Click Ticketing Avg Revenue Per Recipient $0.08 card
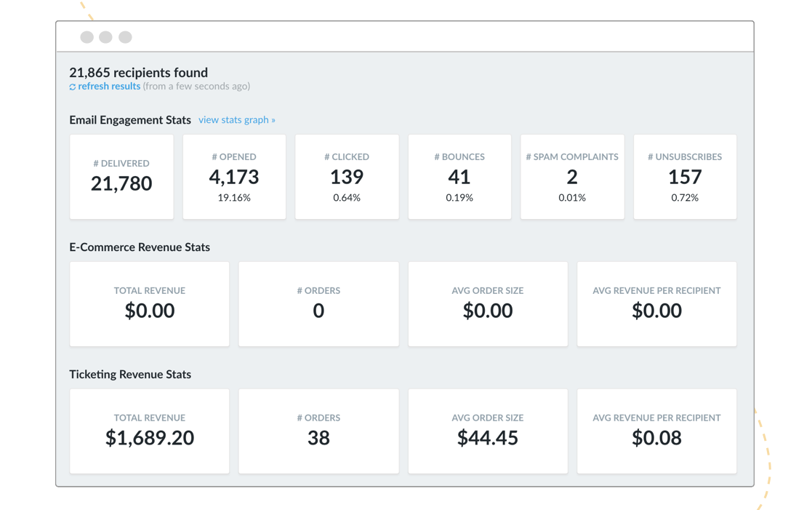Screen dimensions: 812x510 pyautogui.click(x=656, y=431)
